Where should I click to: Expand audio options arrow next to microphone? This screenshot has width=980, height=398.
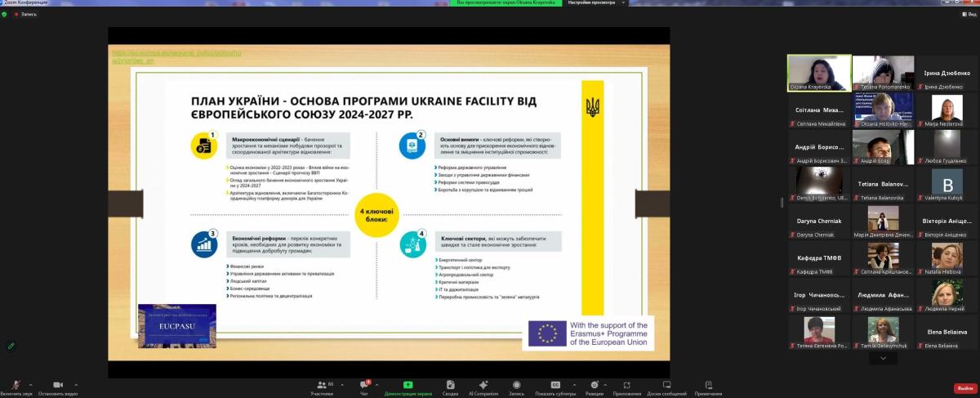[31, 384]
